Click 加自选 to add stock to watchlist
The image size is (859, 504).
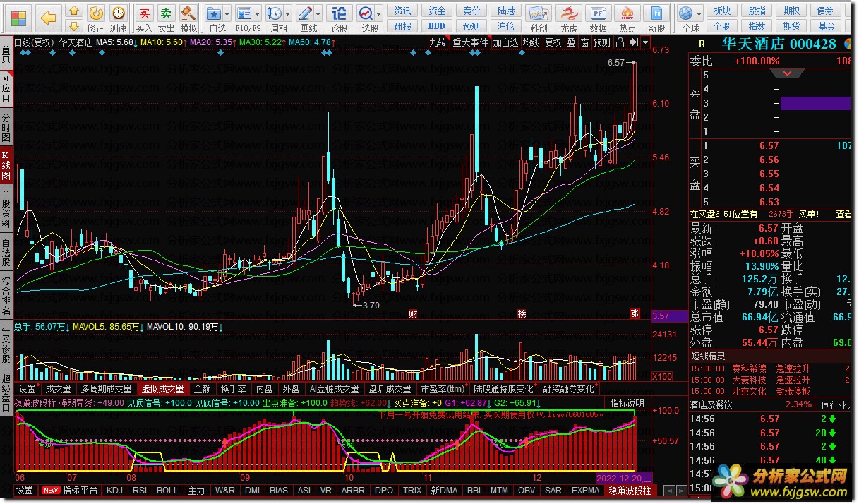505,42
